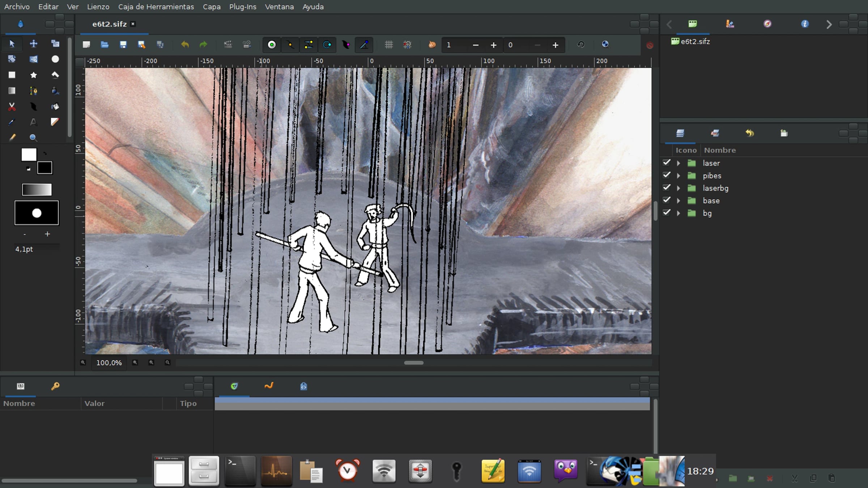Select the Star tool
This screenshot has height=488, width=868.
coord(33,75)
